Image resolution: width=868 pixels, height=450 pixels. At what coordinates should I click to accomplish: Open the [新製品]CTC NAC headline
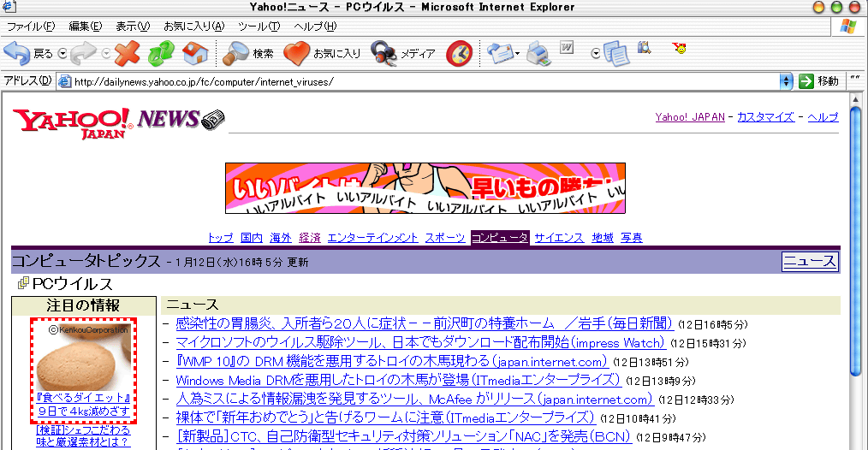403,436
